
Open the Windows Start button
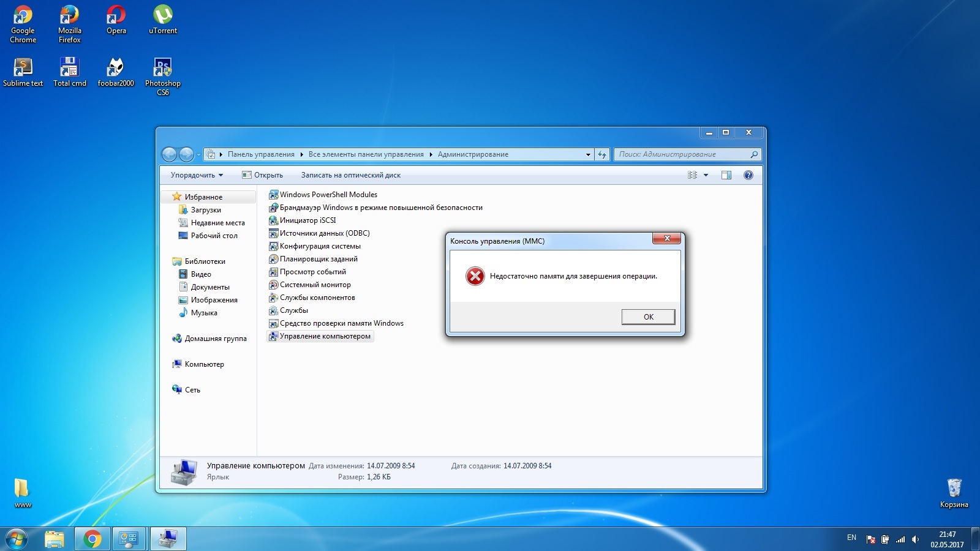(17, 539)
